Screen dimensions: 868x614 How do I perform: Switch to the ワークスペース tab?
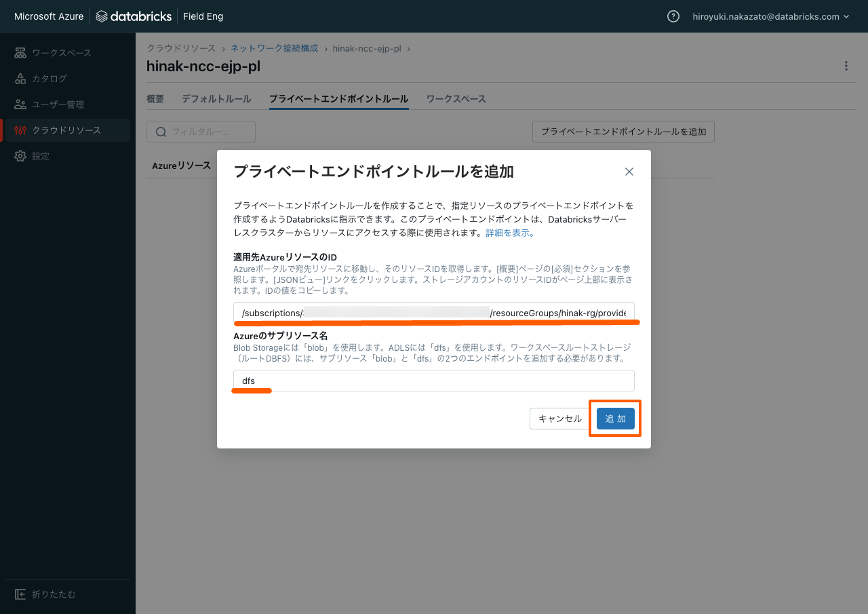click(456, 99)
